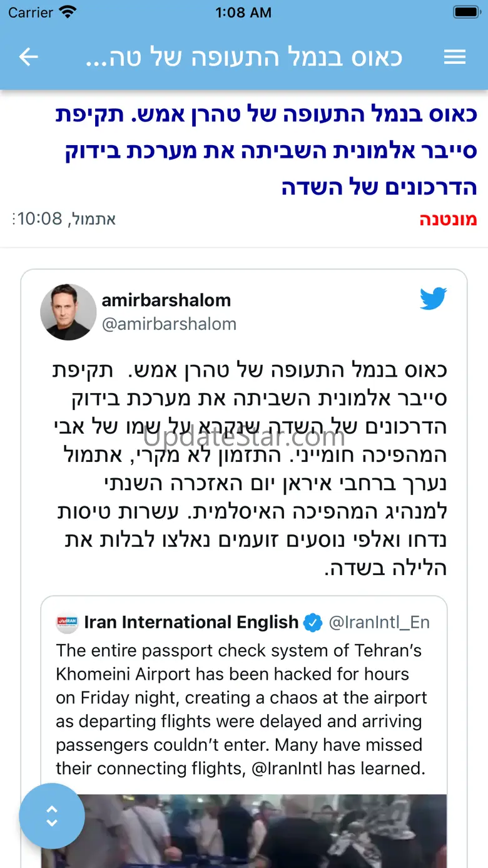The height and width of the screenshot is (868, 488).
Task: Open amirbarshalom profile photo
Action: [68, 312]
